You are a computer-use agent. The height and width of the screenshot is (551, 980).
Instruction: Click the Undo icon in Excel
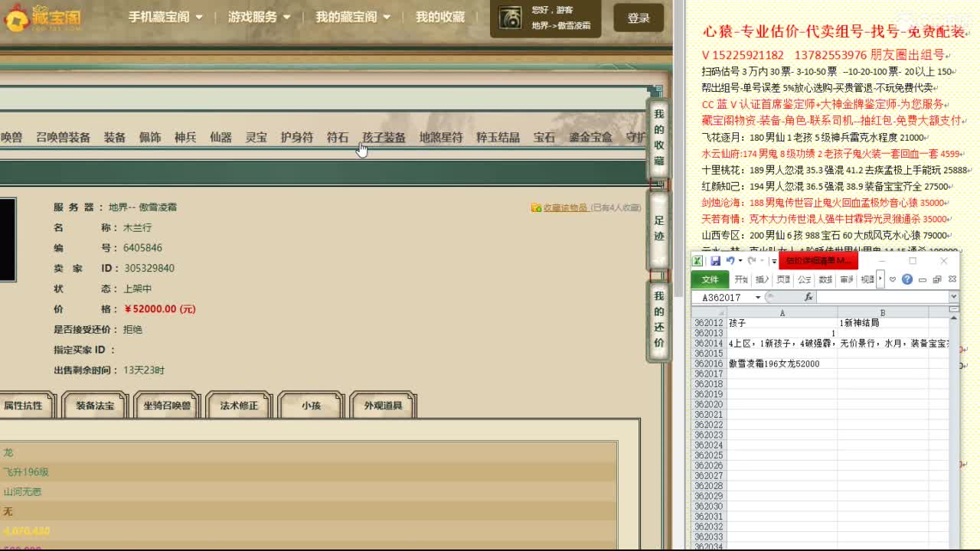pyautogui.click(x=731, y=261)
